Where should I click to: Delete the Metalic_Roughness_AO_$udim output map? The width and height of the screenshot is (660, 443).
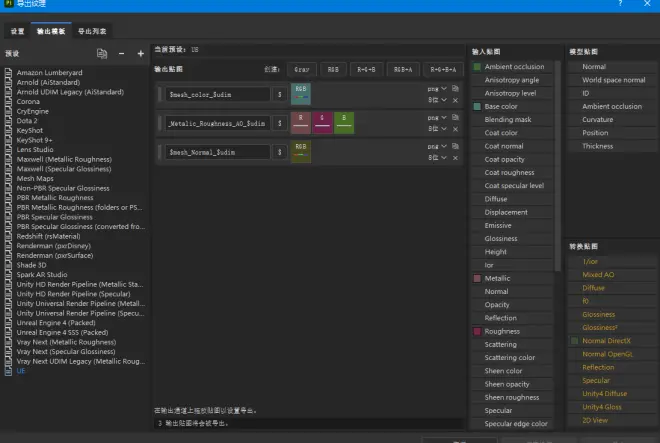click(455, 129)
